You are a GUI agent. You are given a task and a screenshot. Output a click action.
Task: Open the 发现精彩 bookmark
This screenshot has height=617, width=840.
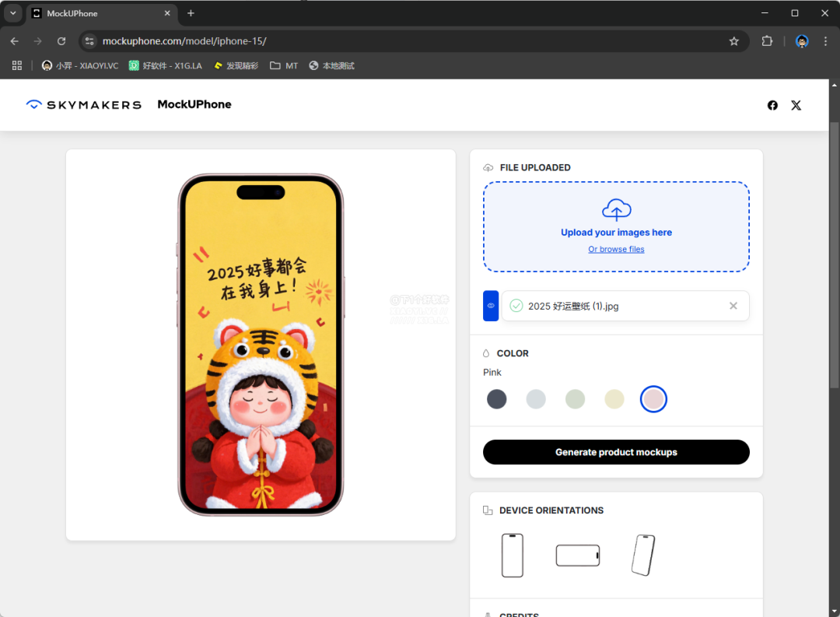(236, 65)
